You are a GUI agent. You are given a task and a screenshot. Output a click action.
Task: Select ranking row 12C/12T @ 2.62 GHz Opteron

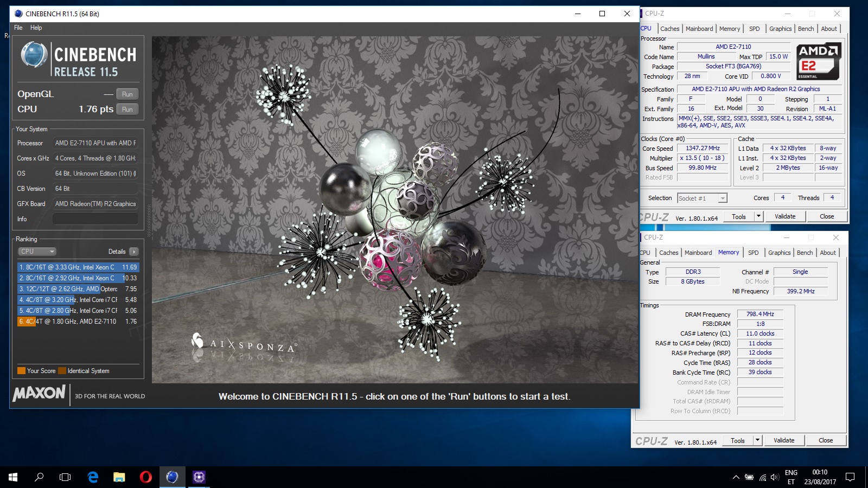[x=78, y=289]
